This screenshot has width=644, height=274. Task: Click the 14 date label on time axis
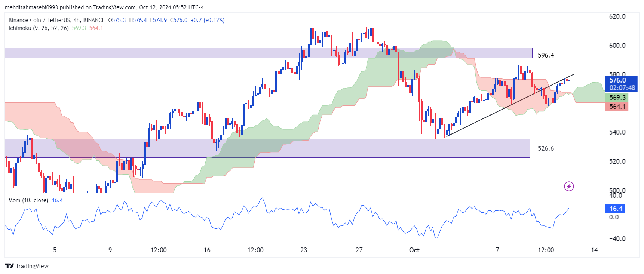point(594,250)
